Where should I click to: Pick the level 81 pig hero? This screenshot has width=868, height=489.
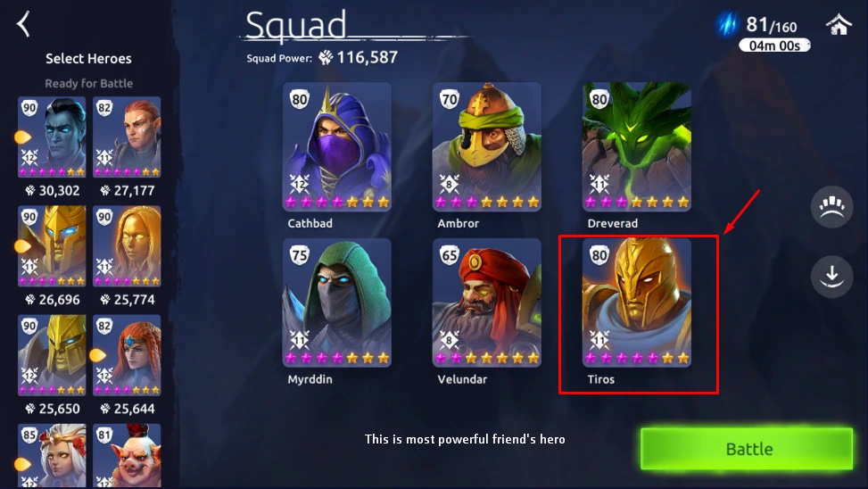(x=127, y=456)
